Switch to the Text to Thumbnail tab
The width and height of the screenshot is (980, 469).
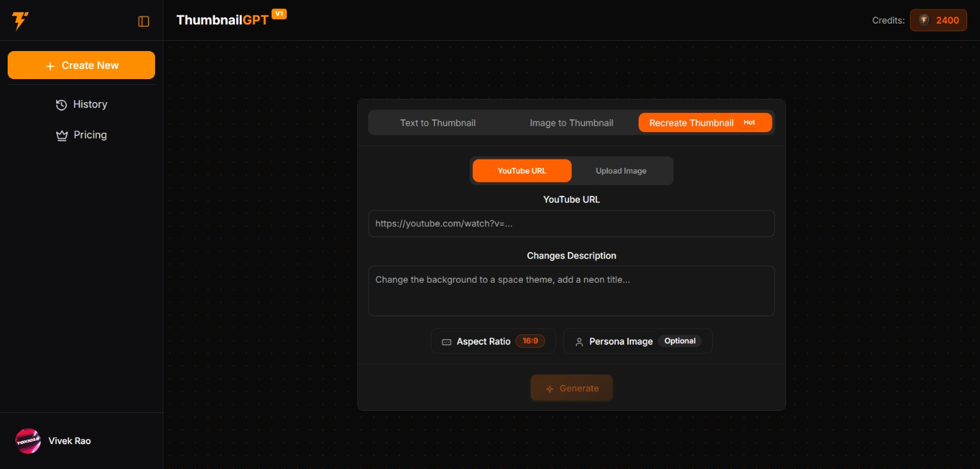pyautogui.click(x=438, y=123)
